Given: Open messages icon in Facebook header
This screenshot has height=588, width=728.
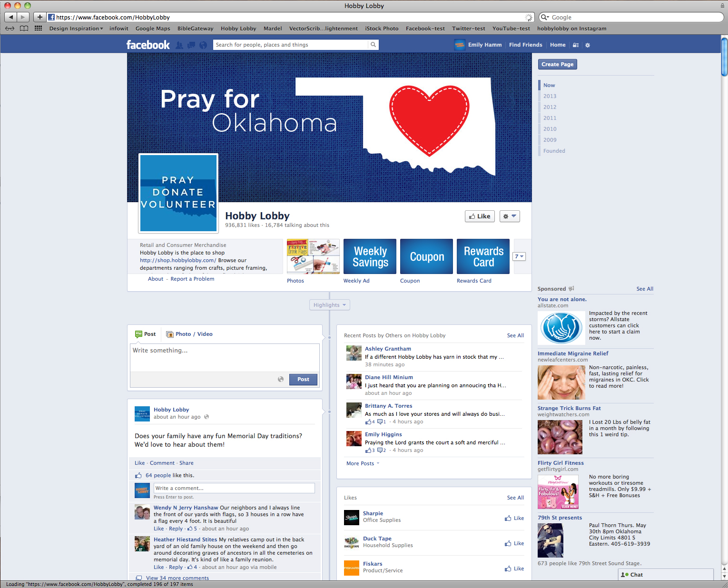Looking at the screenshot, I should click(x=191, y=45).
